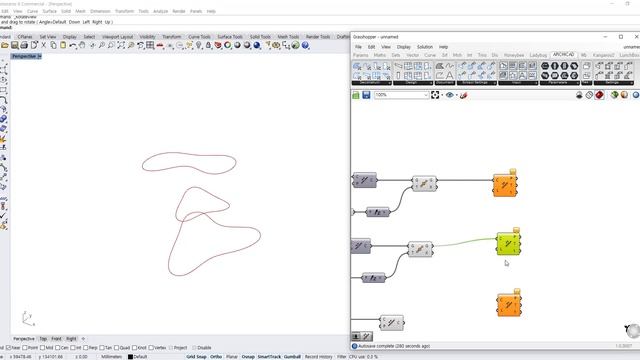Screen dimensions: 640x360
Task: Click the lock icon in Rhino toolbar
Action: point(208,45)
